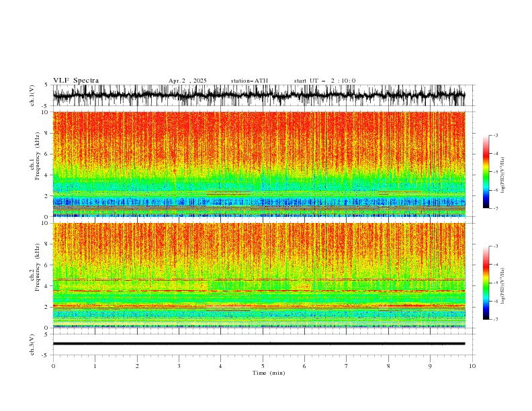Click the ch.1(V) waveform trace panel

259,95
